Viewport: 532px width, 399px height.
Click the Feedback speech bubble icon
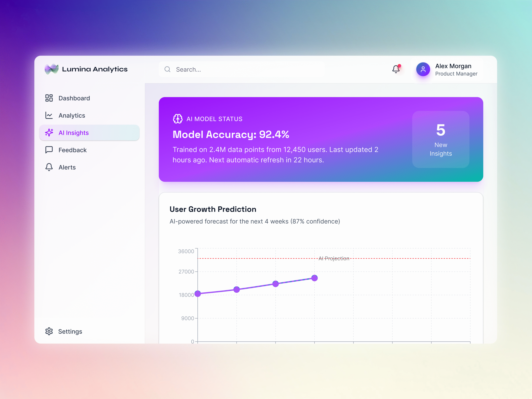49,150
